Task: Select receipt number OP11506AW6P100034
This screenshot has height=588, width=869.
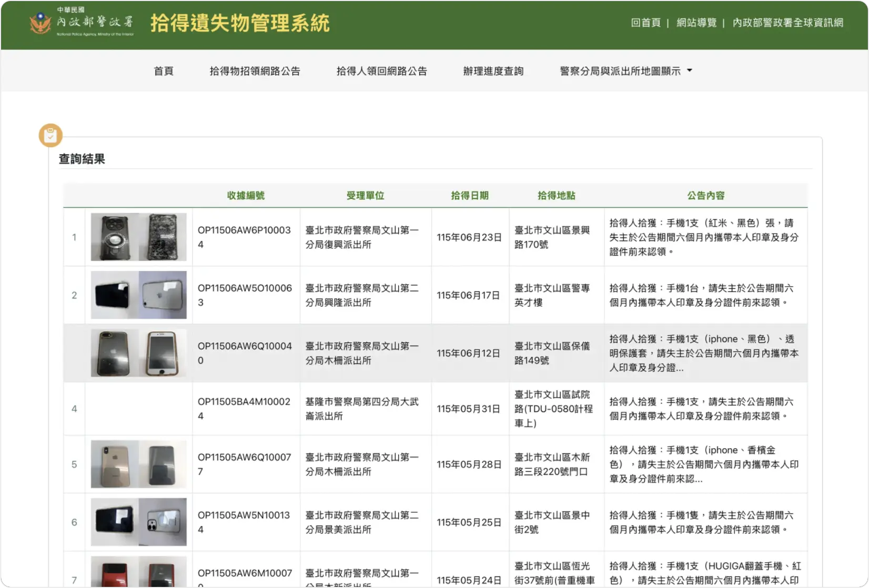Action: (x=245, y=237)
